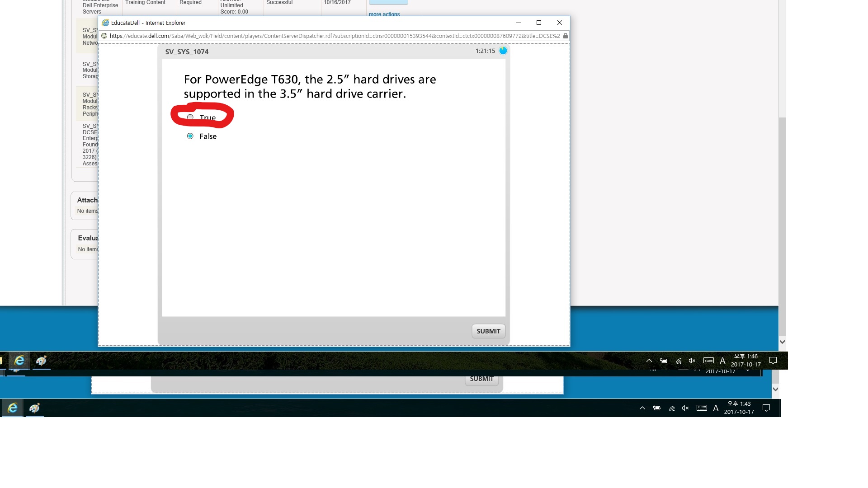
Task: Click the background page's scrollbar down arrow
Action: coord(782,342)
